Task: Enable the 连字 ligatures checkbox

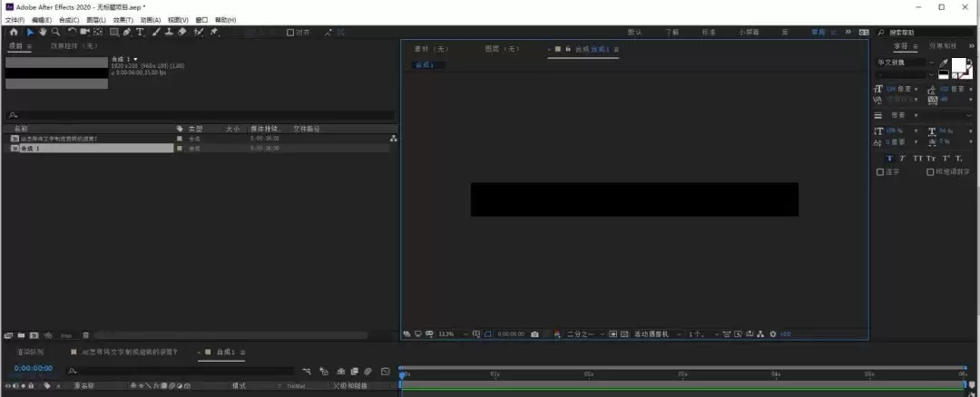Action: coord(880,171)
